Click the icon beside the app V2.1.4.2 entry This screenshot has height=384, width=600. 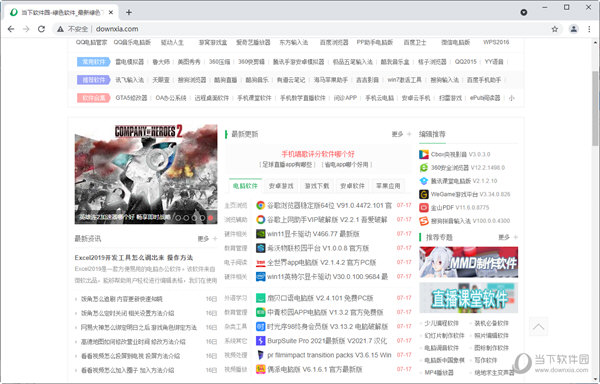click(261, 262)
